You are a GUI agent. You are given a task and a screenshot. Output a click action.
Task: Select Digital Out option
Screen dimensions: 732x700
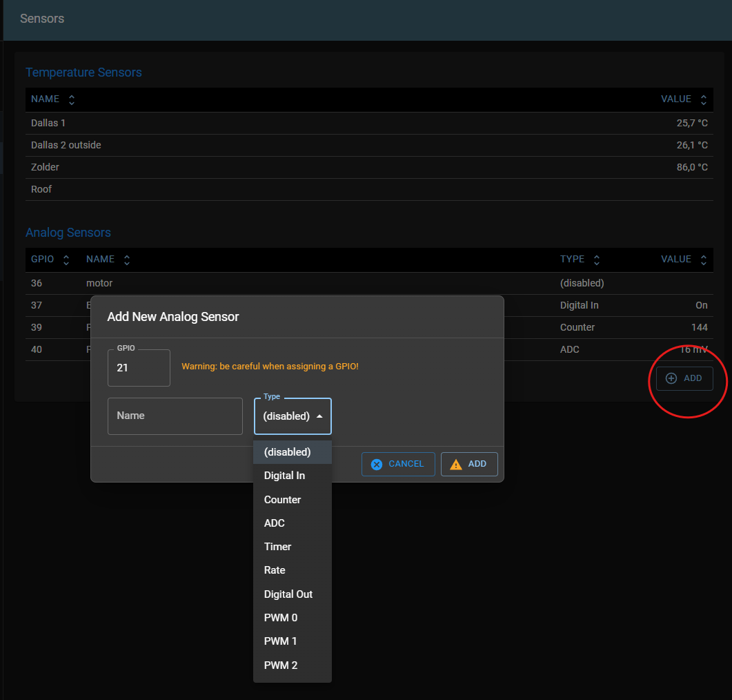[x=288, y=594]
